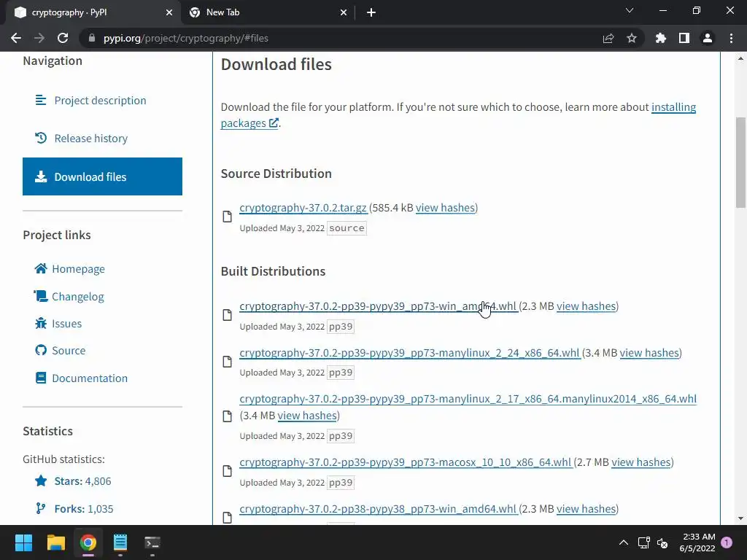View hashes for pp39 manylinux_2_17 wheel
This screenshot has width=747, height=560.
[307, 416]
